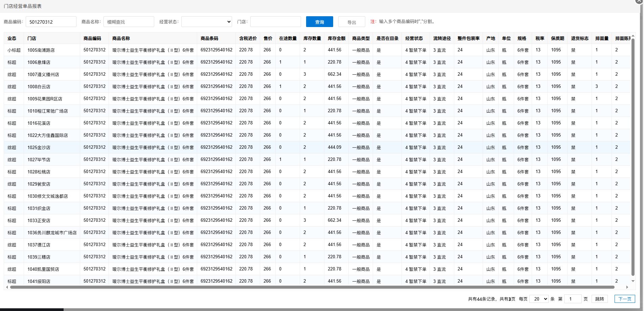Click the vertical scroll down arrow
The image size is (644, 311).
(x=633, y=281)
